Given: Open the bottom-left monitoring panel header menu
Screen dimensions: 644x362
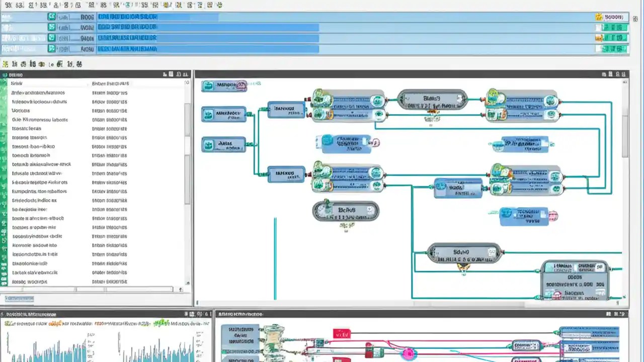Looking at the screenshot, I should (x=187, y=313).
